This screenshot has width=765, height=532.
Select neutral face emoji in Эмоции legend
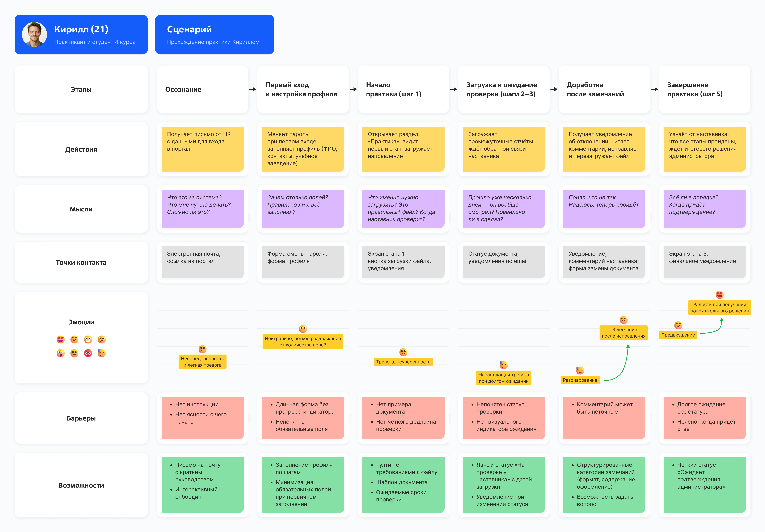click(x=74, y=353)
